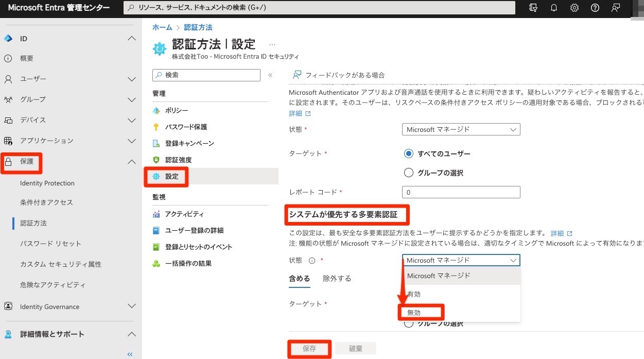Click the 保存 button
Screen dimensions: 644x359
(x=309, y=349)
